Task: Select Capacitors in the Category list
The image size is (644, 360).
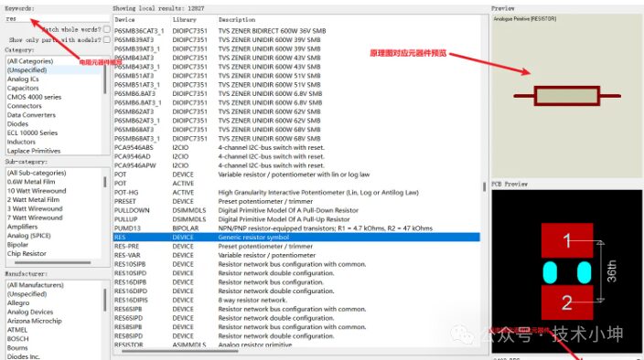Action: point(23,88)
